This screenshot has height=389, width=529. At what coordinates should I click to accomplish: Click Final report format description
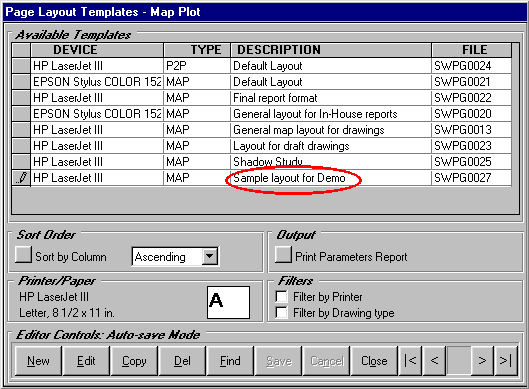(331, 98)
